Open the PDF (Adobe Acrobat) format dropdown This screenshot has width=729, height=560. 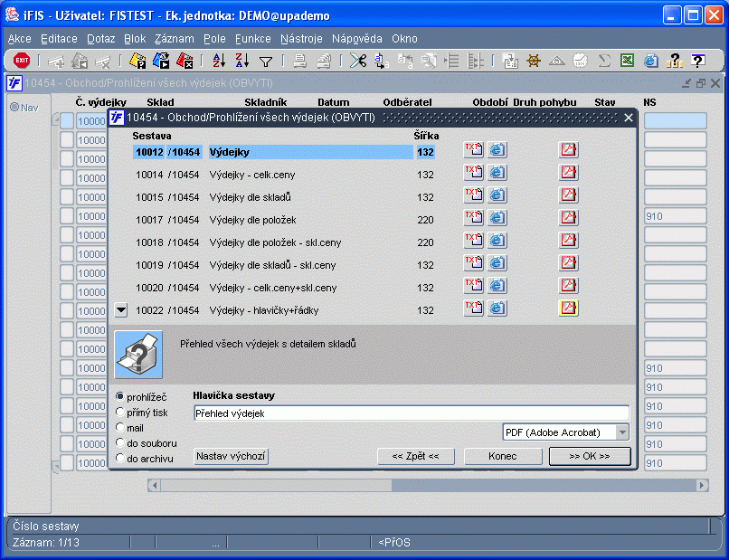(x=622, y=432)
